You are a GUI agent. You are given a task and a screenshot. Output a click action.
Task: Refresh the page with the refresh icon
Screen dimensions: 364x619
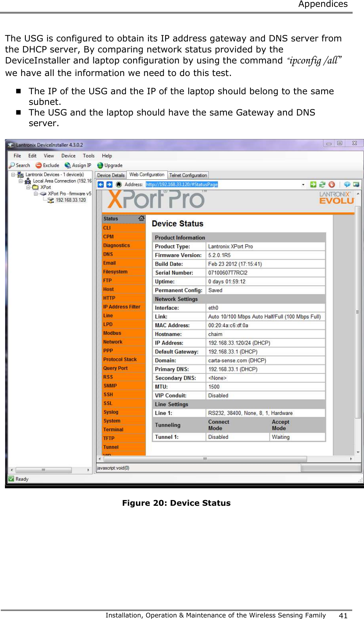point(322,184)
